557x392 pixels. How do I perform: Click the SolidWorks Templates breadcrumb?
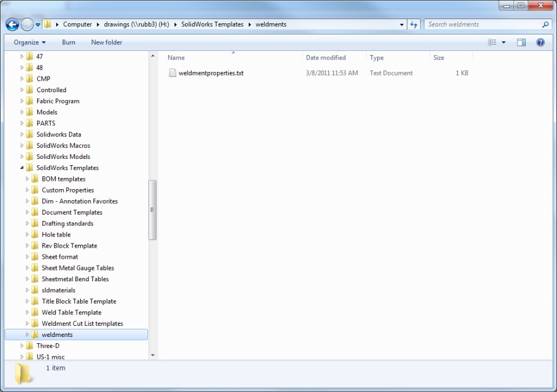click(212, 24)
